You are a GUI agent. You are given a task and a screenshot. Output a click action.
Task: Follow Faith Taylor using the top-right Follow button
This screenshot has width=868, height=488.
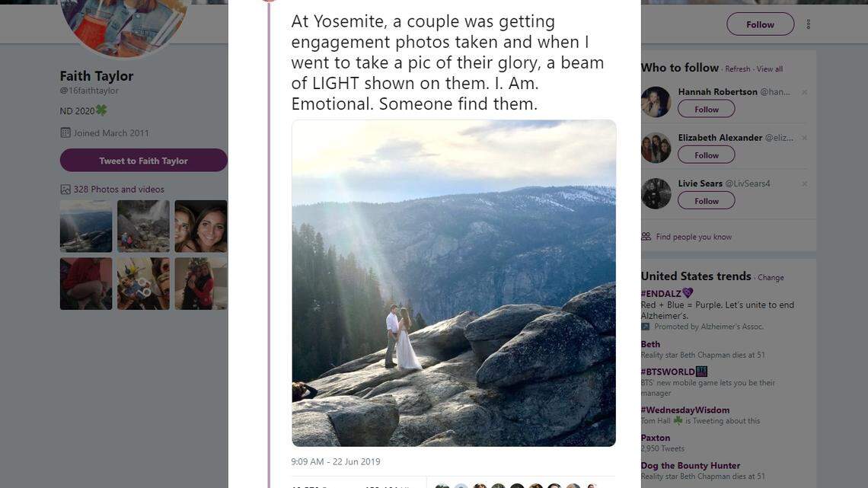(759, 24)
